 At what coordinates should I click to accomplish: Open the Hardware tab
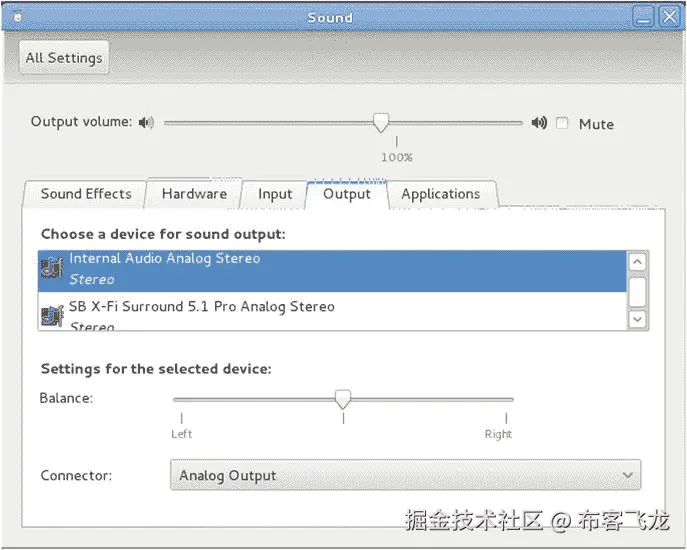pos(194,193)
